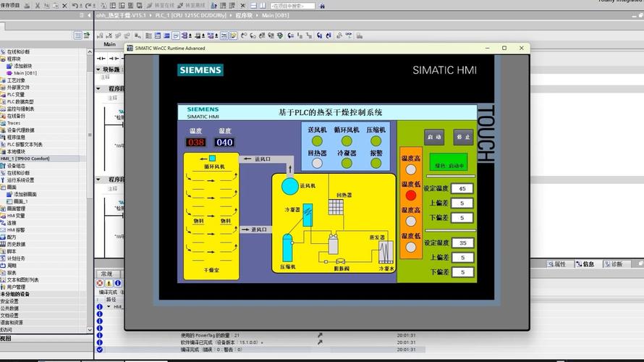
Task: Click the red 038 temperature display
Action: click(195, 142)
